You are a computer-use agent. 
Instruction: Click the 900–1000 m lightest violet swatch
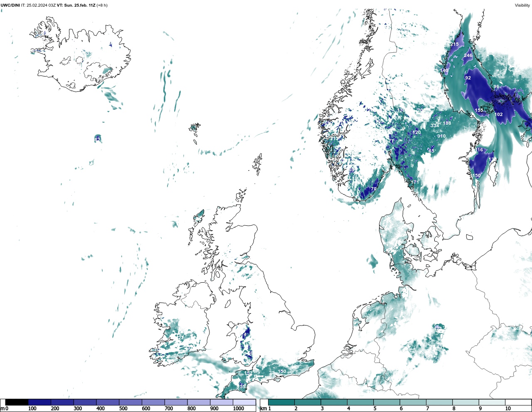coord(222,402)
